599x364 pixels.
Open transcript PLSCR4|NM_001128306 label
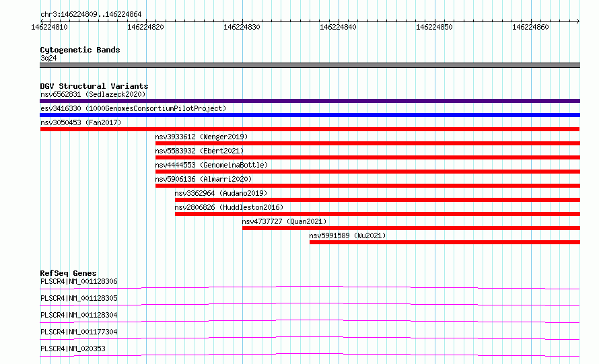[x=79, y=281]
